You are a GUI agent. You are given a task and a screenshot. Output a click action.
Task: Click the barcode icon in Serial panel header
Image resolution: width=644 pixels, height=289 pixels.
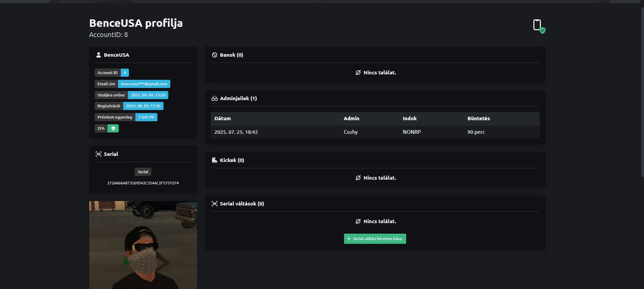(x=98, y=154)
